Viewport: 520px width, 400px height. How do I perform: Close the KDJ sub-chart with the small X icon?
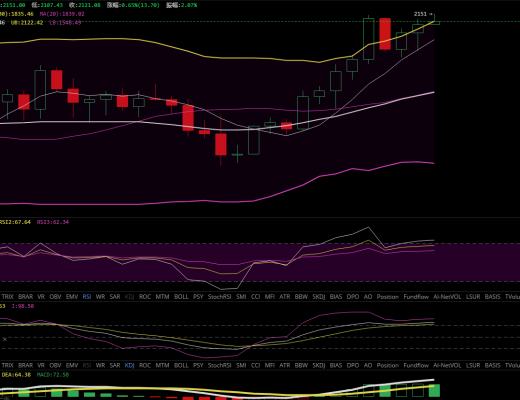4,339
